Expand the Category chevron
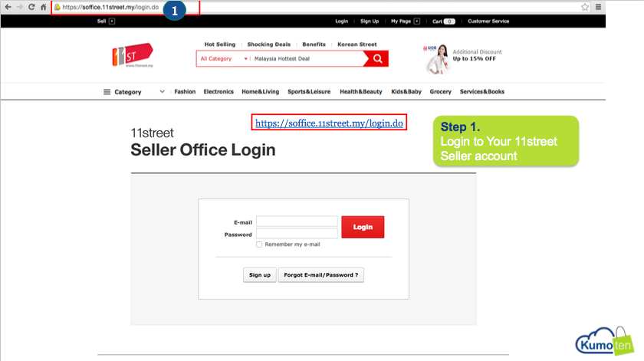 (163, 91)
